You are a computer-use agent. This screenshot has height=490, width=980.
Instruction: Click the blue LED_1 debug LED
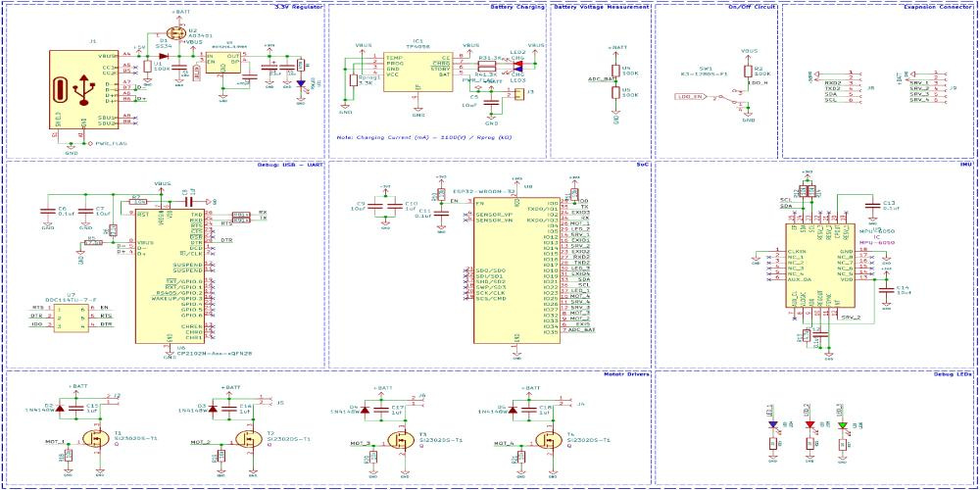pos(773,425)
